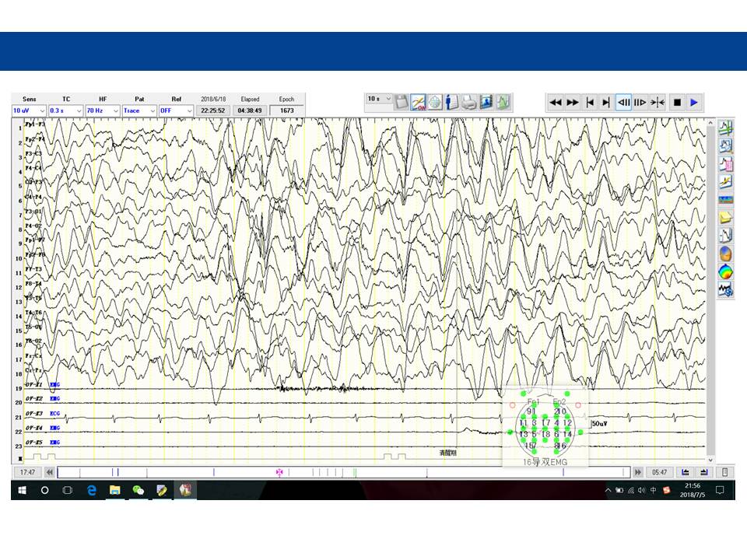Click the speaker volume tray icon

click(642, 490)
